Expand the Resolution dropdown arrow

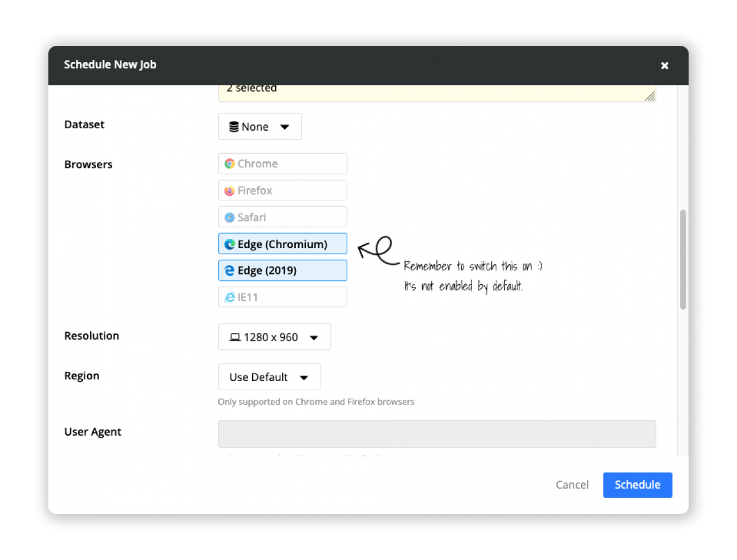pos(314,338)
